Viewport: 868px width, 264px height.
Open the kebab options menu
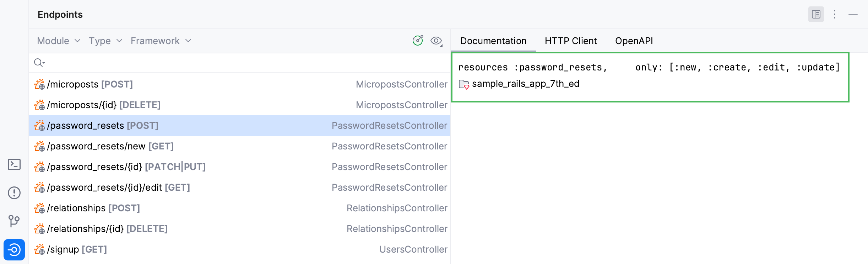(x=835, y=14)
